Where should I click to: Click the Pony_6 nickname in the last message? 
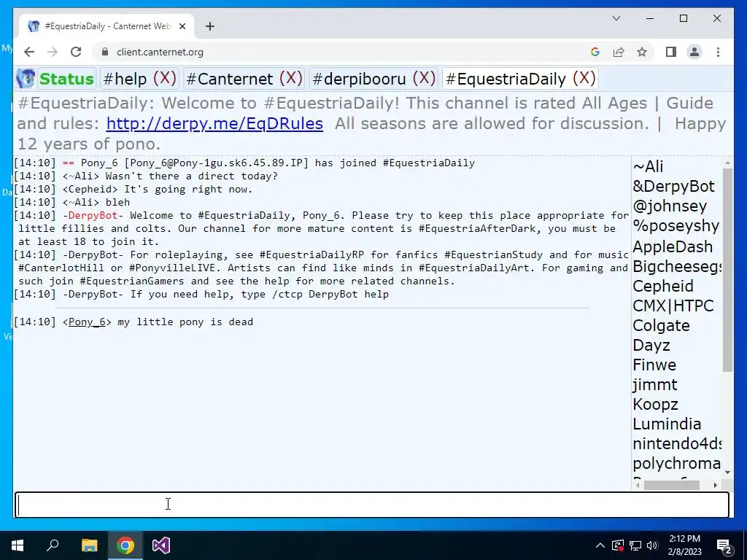(87, 322)
